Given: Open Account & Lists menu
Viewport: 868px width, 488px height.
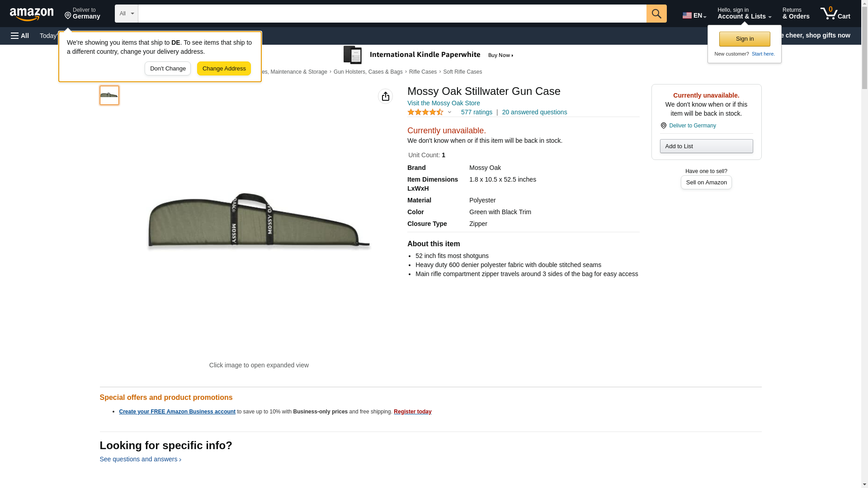Looking at the screenshot, I should pyautogui.click(x=744, y=14).
